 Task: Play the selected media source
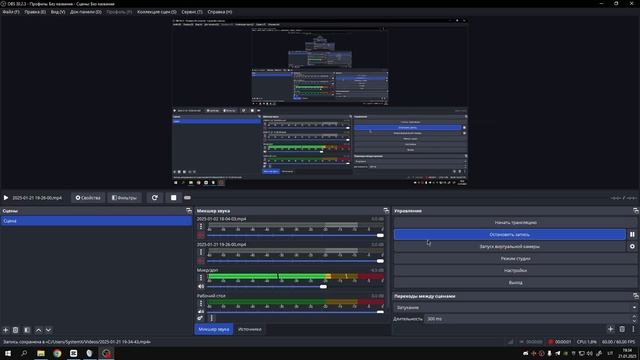click(6, 198)
